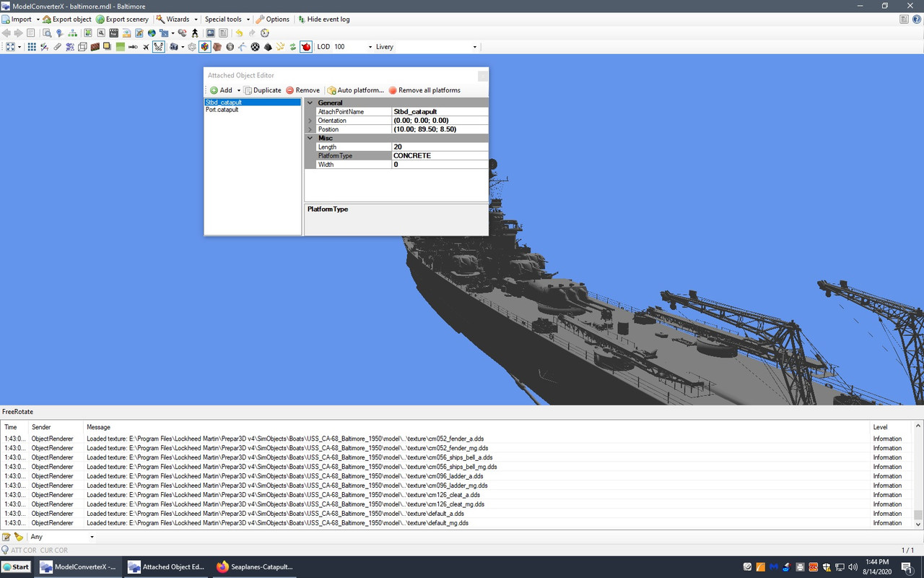Click the wireframe box icon
The image size is (924, 578).
point(82,47)
